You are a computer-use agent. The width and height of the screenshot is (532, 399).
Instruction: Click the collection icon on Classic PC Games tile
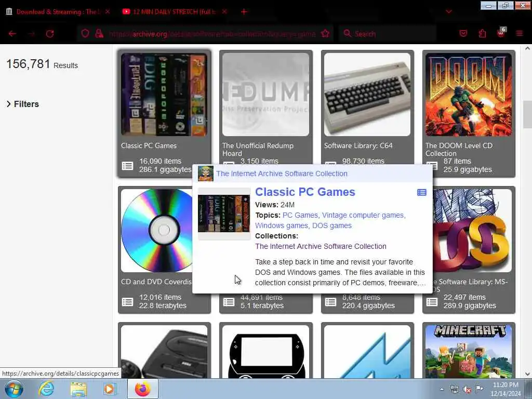click(x=128, y=166)
